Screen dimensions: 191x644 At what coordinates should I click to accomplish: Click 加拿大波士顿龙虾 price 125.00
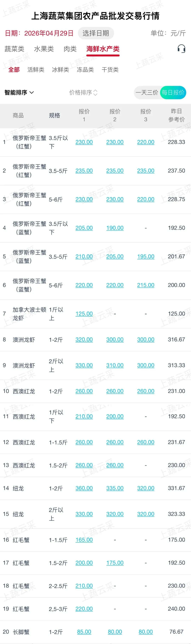(84, 313)
